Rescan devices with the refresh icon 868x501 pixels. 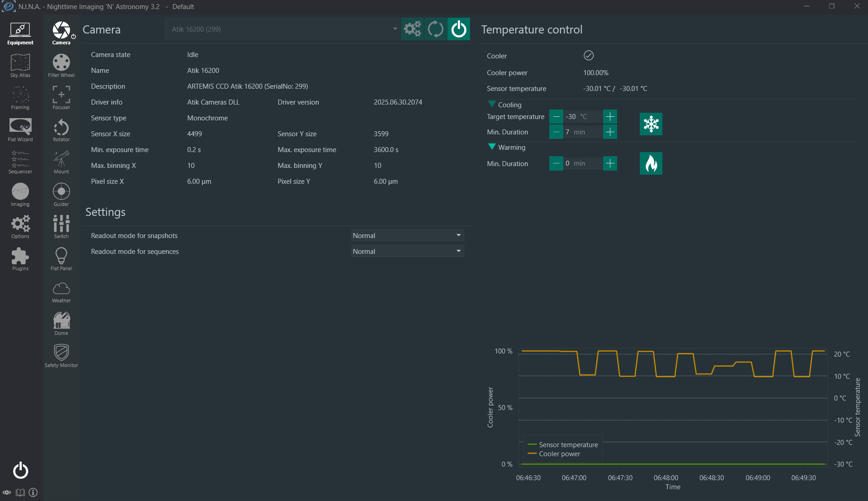point(436,29)
